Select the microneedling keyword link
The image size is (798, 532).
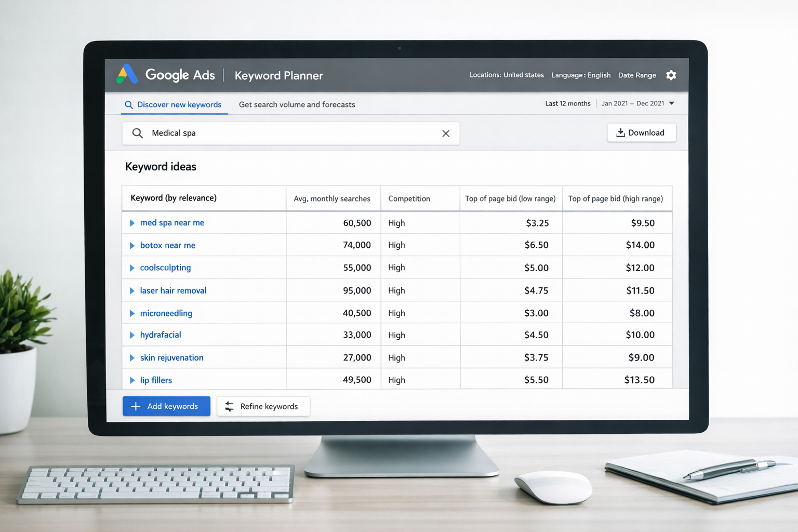click(166, 313)
